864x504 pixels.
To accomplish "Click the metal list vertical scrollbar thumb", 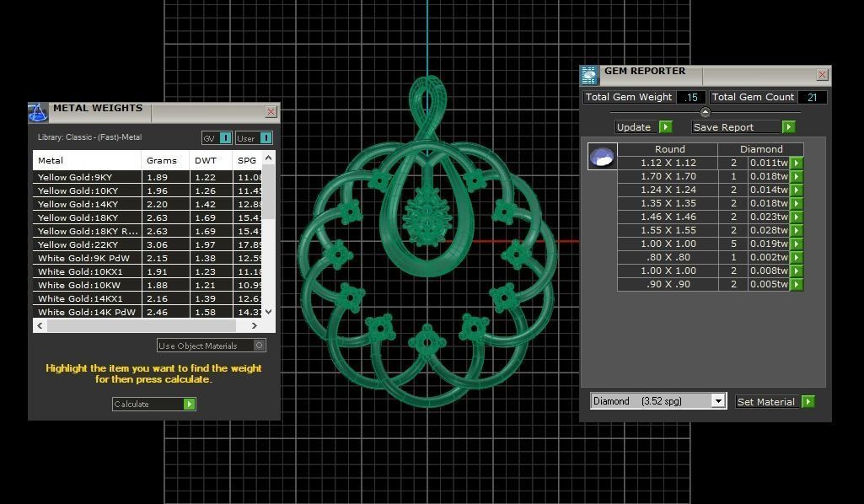I will [x=268, y=191].
